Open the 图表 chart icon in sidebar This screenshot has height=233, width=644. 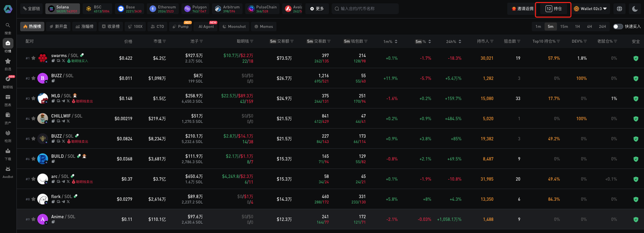[8, 99]
